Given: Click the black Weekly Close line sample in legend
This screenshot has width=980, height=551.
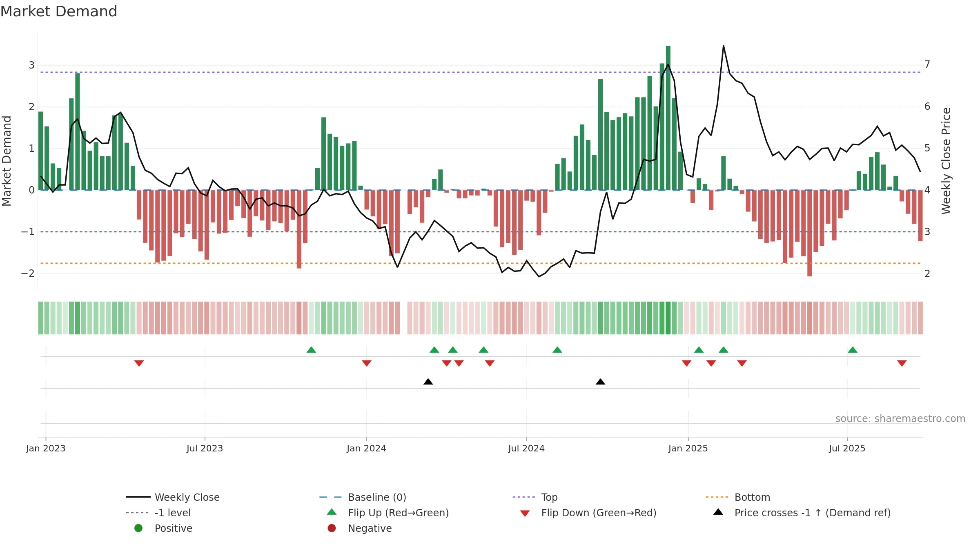Looking at the screenshot, I should tap(138, 497).
